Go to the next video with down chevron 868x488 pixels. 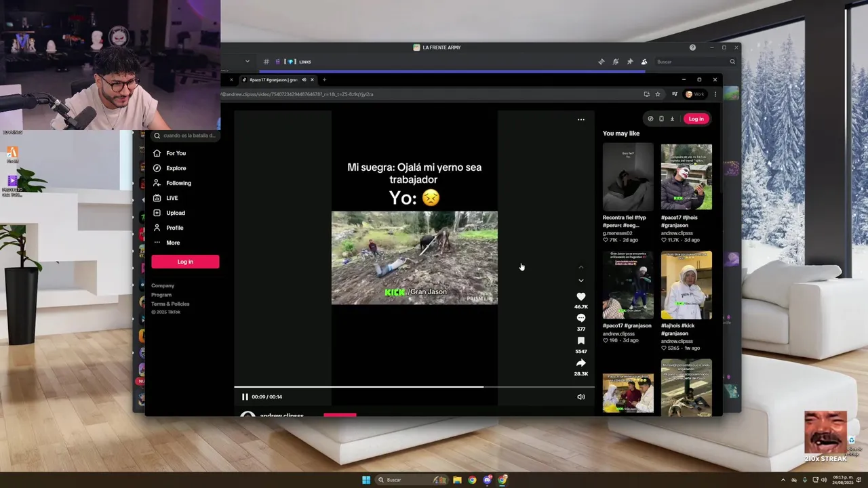[x=580, y=281]
